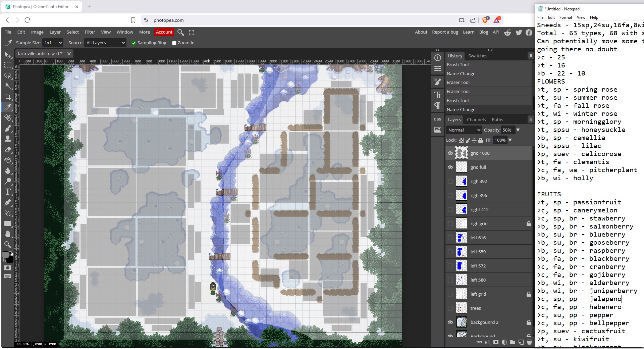The image size is (644, 349).
Task: Open the Opacity slider arrow
Action: 518,130
